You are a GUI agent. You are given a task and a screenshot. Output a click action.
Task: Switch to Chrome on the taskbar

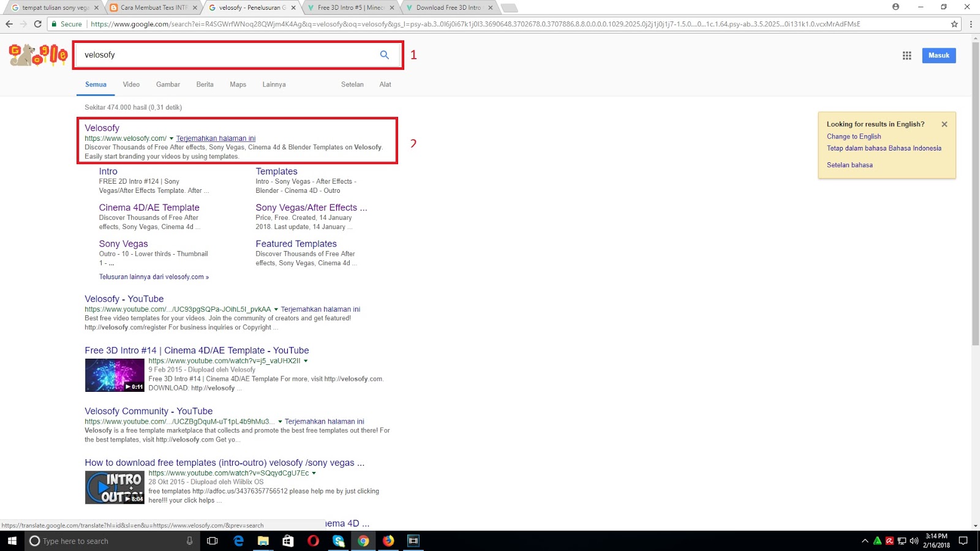363,541
